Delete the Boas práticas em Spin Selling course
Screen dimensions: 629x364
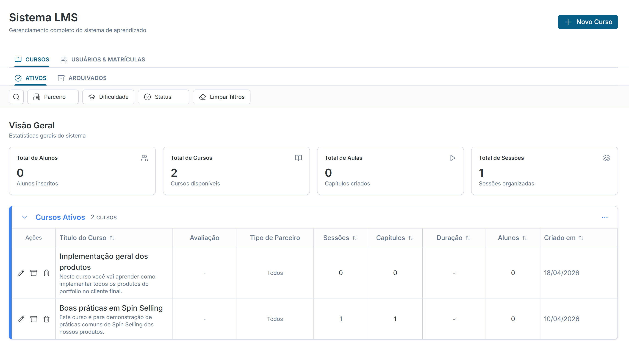(x=47, y=319)
